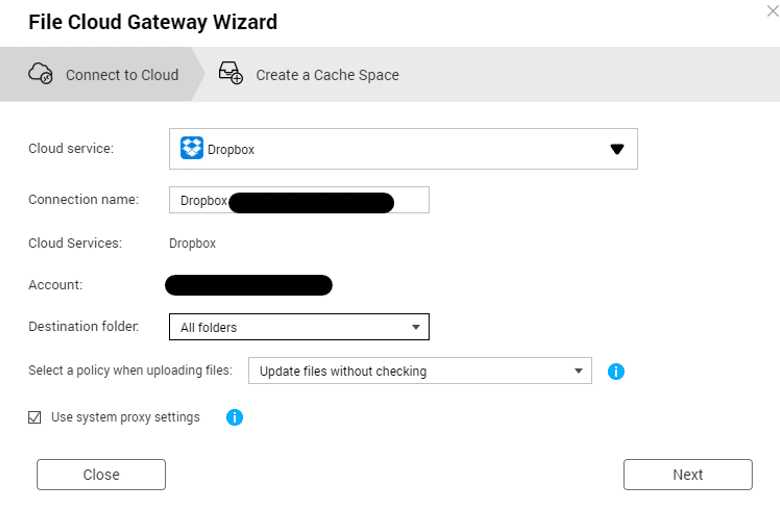Viewport: 780px width, 510px height.
Task: Close the File Cloud Gateway Wizard
Action: tap(772, 11)
